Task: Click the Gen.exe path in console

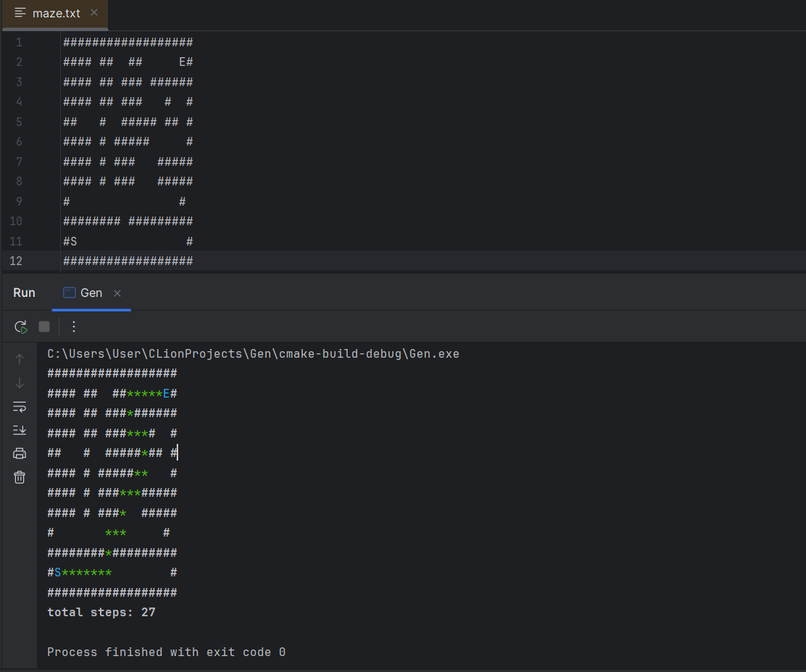Action: 253,353
